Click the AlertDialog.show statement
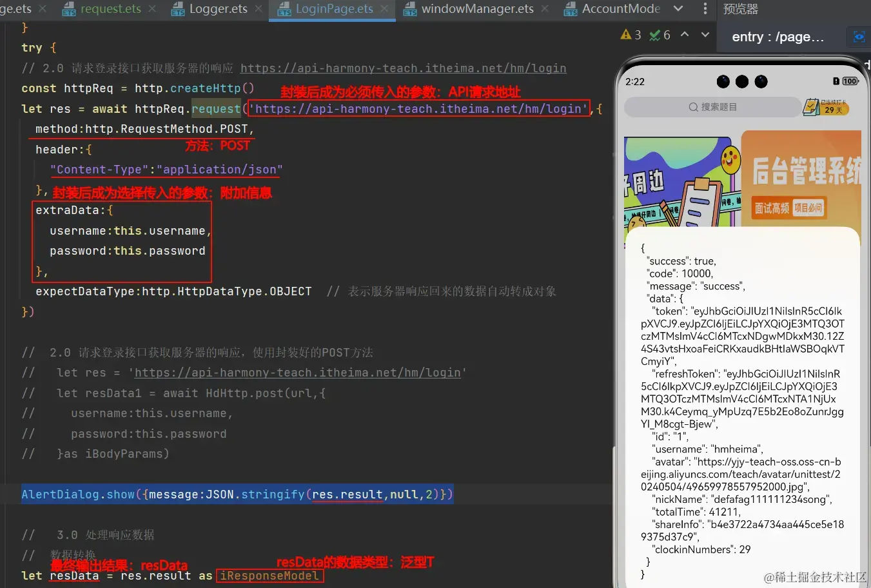The width and height of the screenshot is (871, 588). [x=237, y=495]
